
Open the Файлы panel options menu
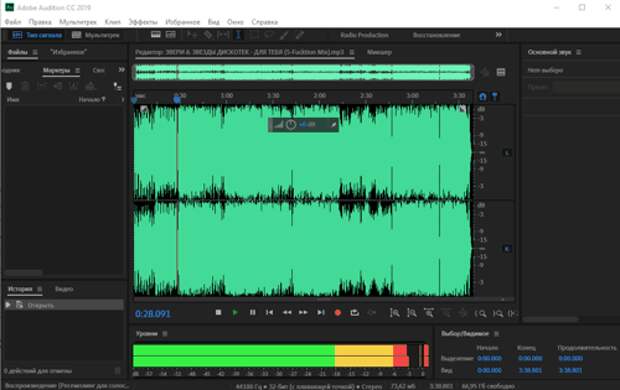coord(35,52)
